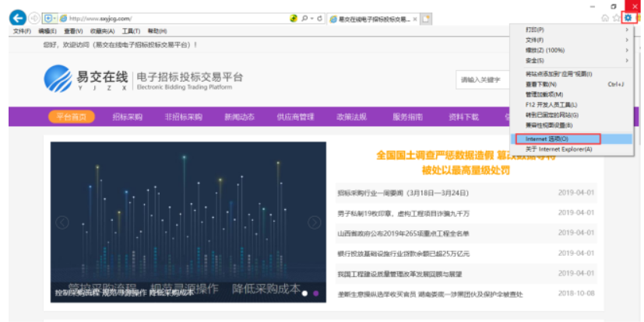
Task: Choose Internet 选项(O) menu entry
Action: point(572,139)
